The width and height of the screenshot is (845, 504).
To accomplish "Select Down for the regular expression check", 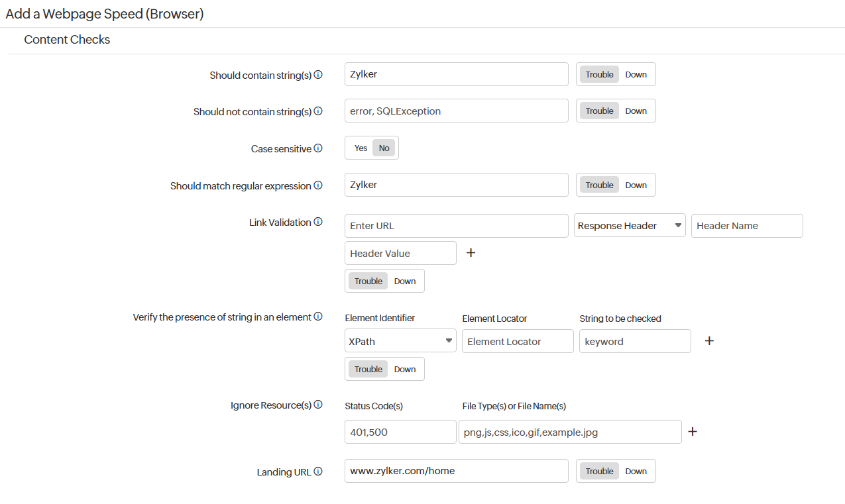I will tap(636, 185).
